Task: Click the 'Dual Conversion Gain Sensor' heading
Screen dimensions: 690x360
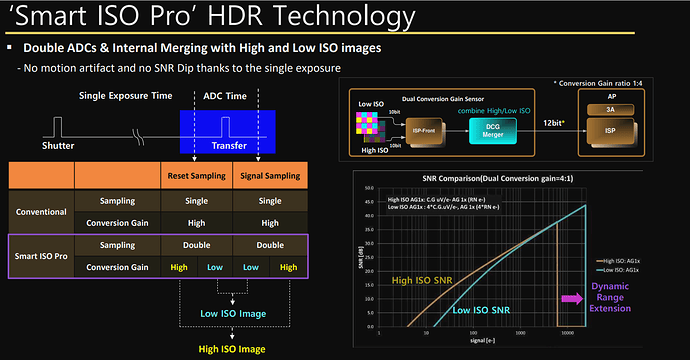Action: pos(443,99)
